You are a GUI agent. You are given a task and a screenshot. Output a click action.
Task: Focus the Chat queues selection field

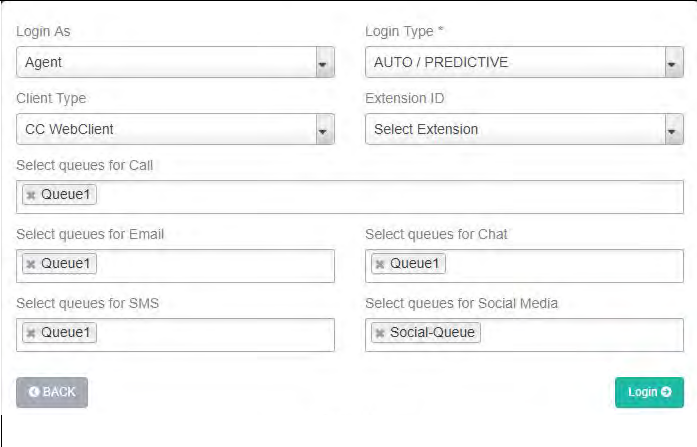pyautogui.click(x=565, y=265)
